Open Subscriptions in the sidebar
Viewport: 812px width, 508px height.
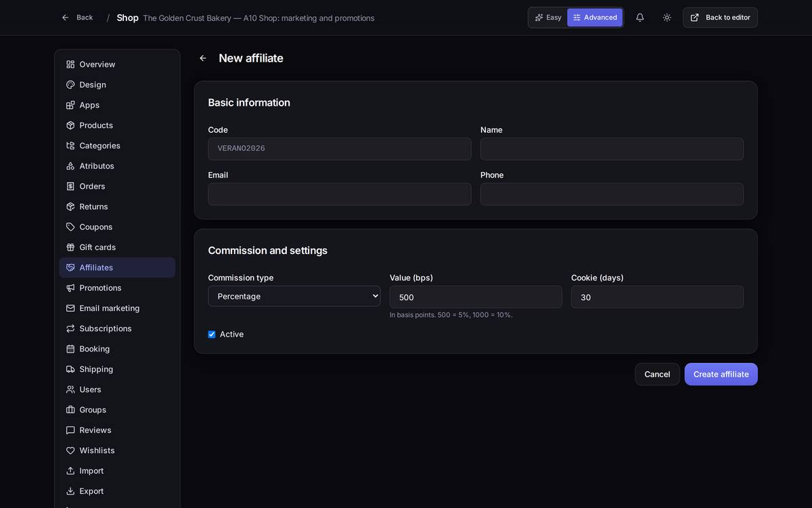coord(117,329)
